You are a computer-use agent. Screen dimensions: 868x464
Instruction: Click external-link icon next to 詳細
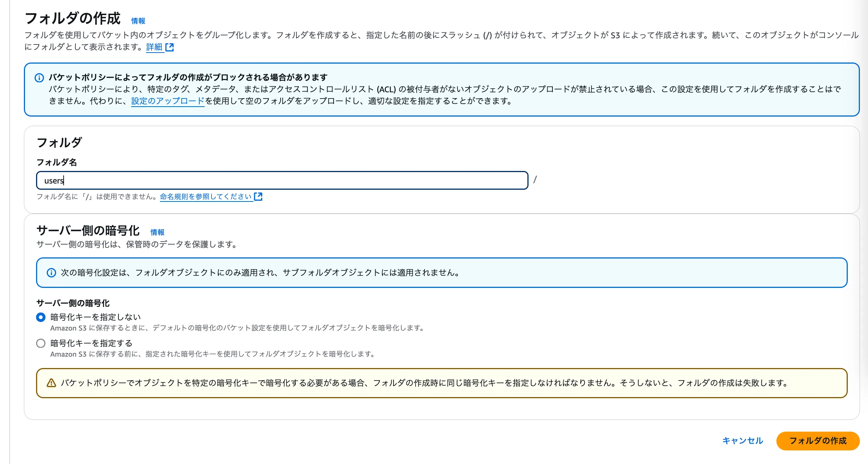coord(170,47)
